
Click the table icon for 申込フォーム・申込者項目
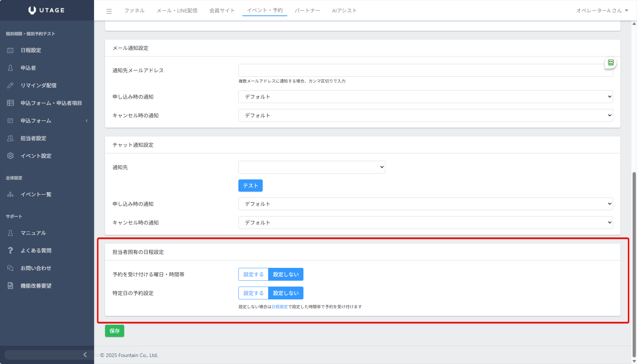10,103
